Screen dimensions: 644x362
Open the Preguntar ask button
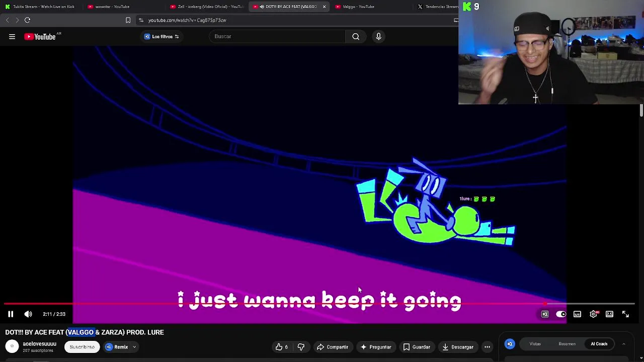click(x=375, y=347)
